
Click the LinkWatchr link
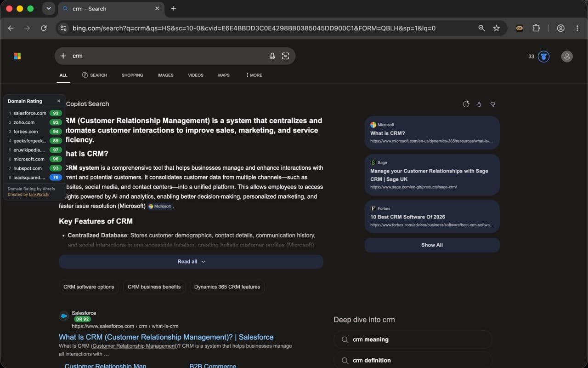point(40,195)
